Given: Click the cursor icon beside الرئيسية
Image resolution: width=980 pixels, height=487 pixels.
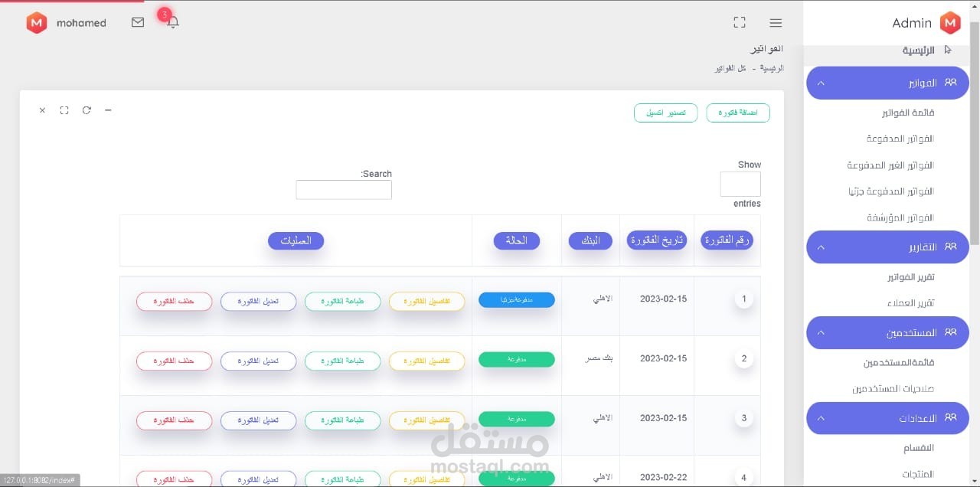Looking at the screenshot, I should (948, 51).
